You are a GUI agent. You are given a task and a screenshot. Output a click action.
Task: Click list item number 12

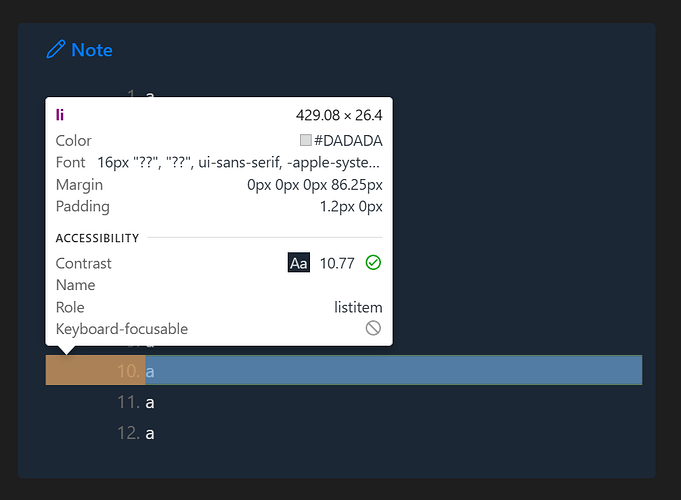pyautogui.click(x=136, y=433)
